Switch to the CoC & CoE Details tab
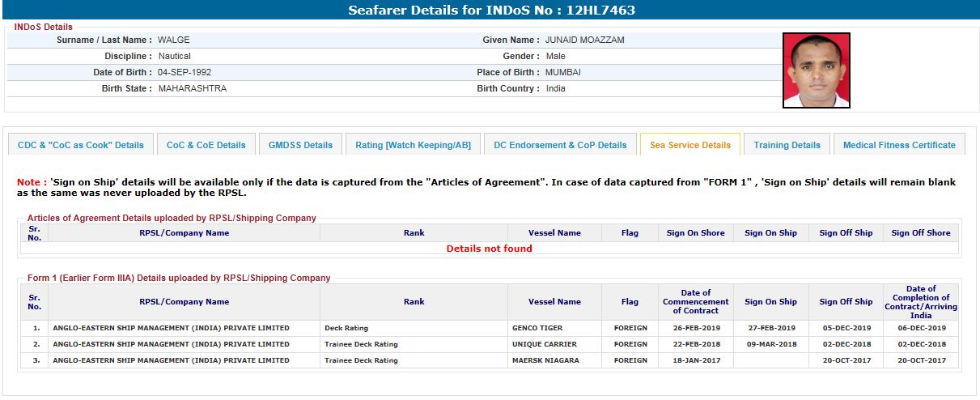 (x=206, y=145)
